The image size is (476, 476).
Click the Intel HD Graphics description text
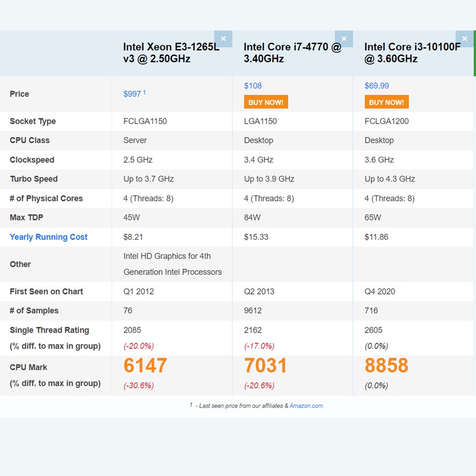tap(172, 264)
